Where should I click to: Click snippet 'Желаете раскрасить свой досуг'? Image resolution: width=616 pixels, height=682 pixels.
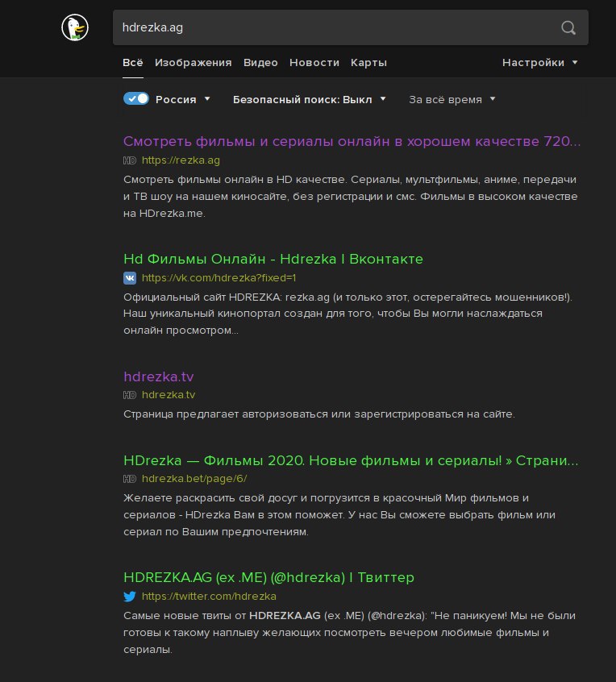click(x=339, y=515)
